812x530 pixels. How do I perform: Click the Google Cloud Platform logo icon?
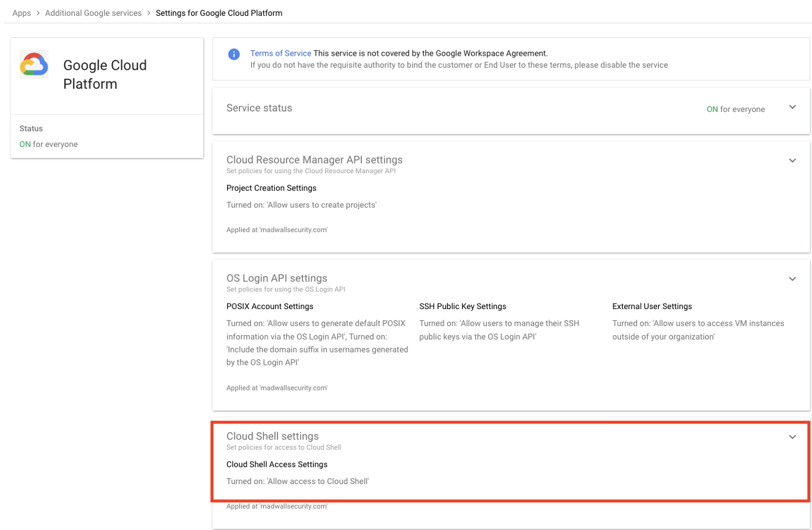(x=34, y=65)
